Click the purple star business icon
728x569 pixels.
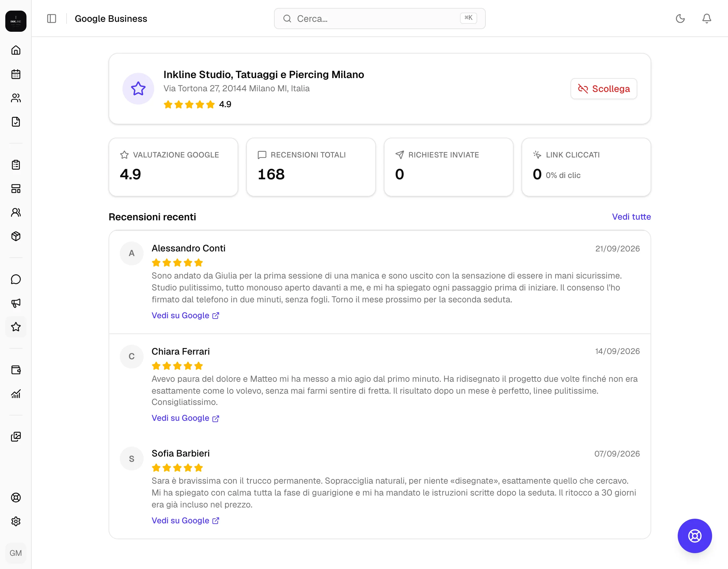click(138, 89)
